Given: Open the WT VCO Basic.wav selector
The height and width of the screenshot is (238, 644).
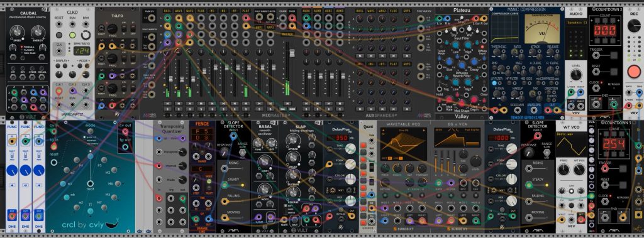Looking at the screenshot, I should pos(571,145).
